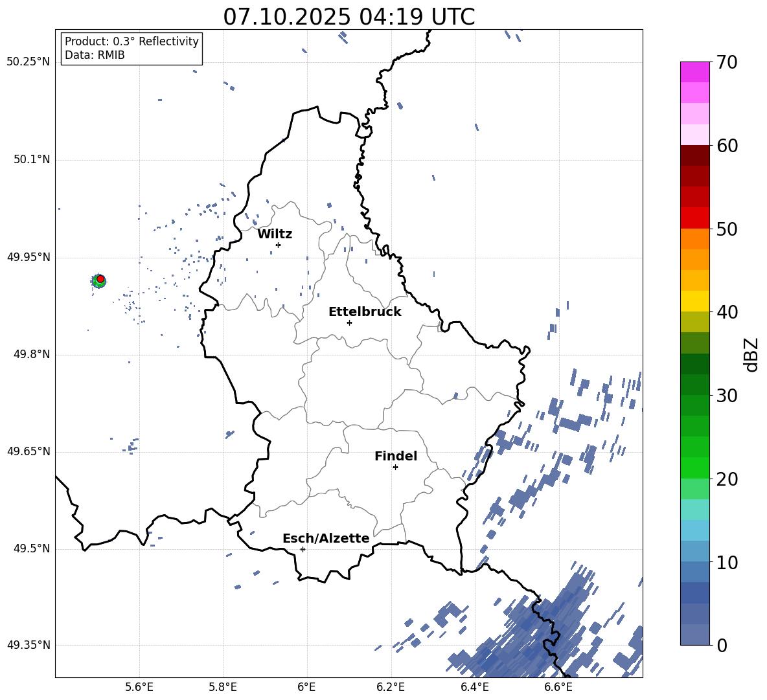Click the 5.8°E longitude label

223,687
